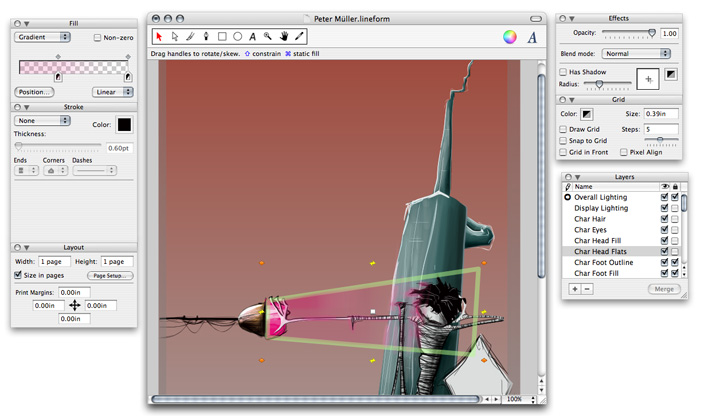This screenshot has height=416, width=704.
Task: Enable Snap to Grid checkbox
Action: 563,141
